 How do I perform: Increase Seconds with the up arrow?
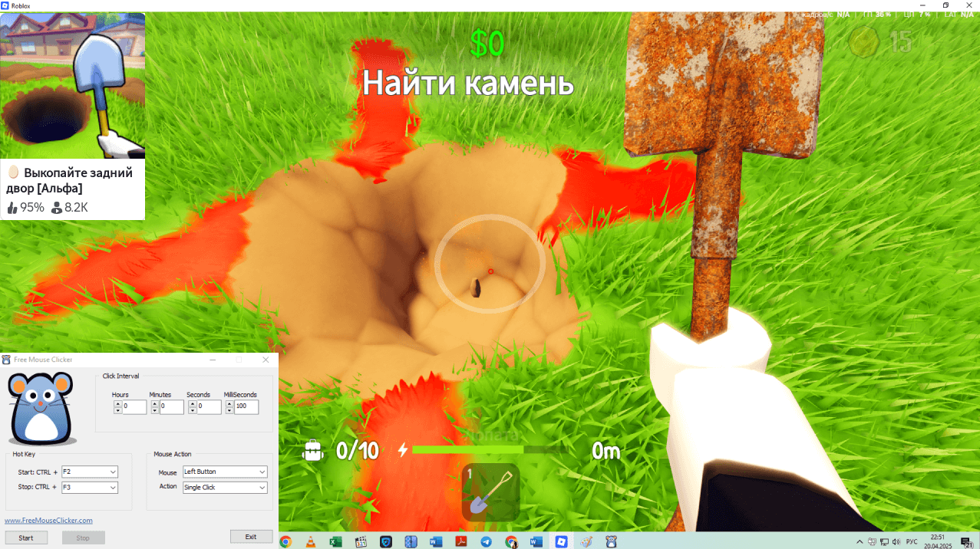(193, 403)
